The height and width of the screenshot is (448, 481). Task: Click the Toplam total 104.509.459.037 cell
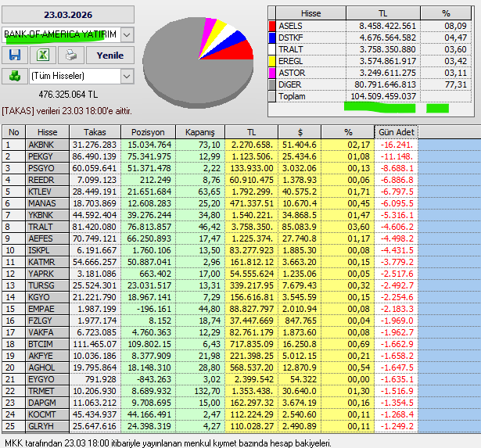(x=383, y=96)
